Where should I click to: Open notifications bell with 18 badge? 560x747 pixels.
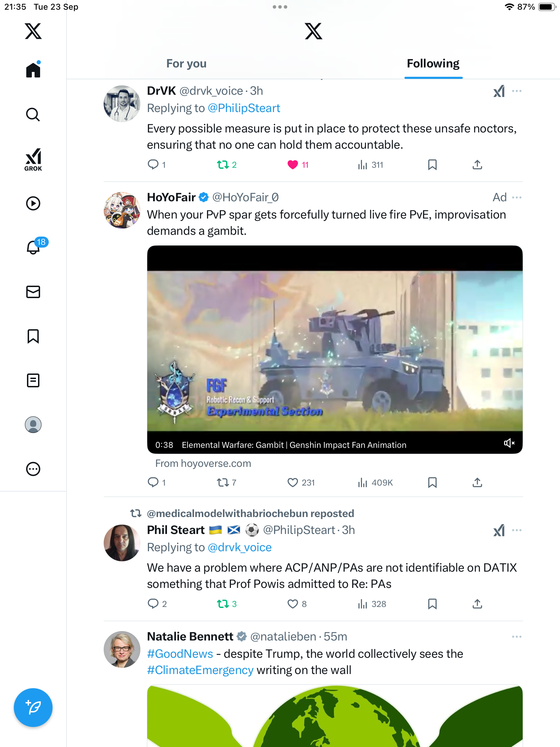[x=34, y=247]
